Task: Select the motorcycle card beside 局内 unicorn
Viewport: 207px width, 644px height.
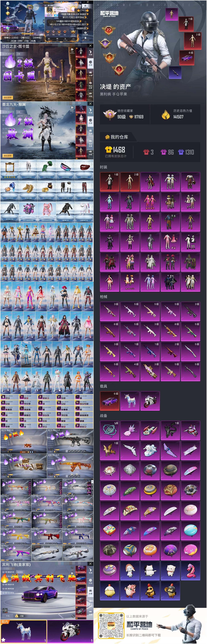Action: [70, 632]
